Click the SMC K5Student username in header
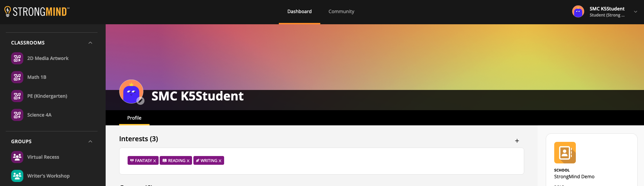The image size is (644, 186). pyautogui.click(x=607, y=9)
